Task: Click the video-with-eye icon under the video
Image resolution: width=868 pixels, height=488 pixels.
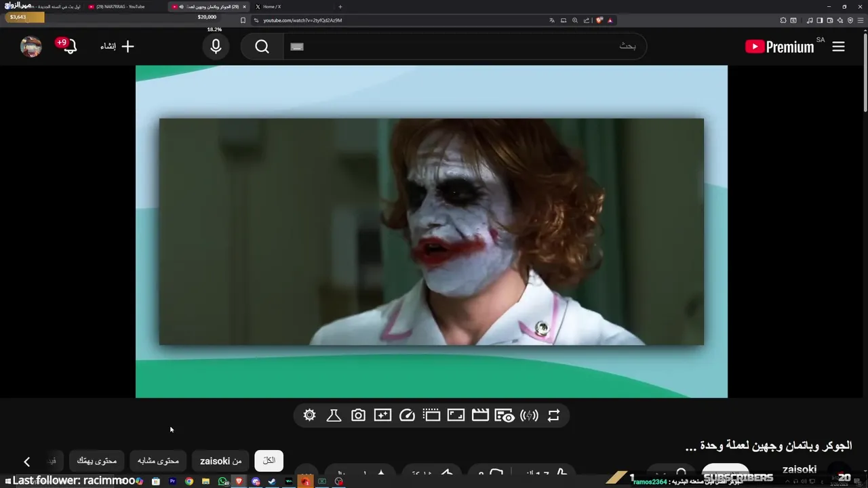Action: click(505, 415)
